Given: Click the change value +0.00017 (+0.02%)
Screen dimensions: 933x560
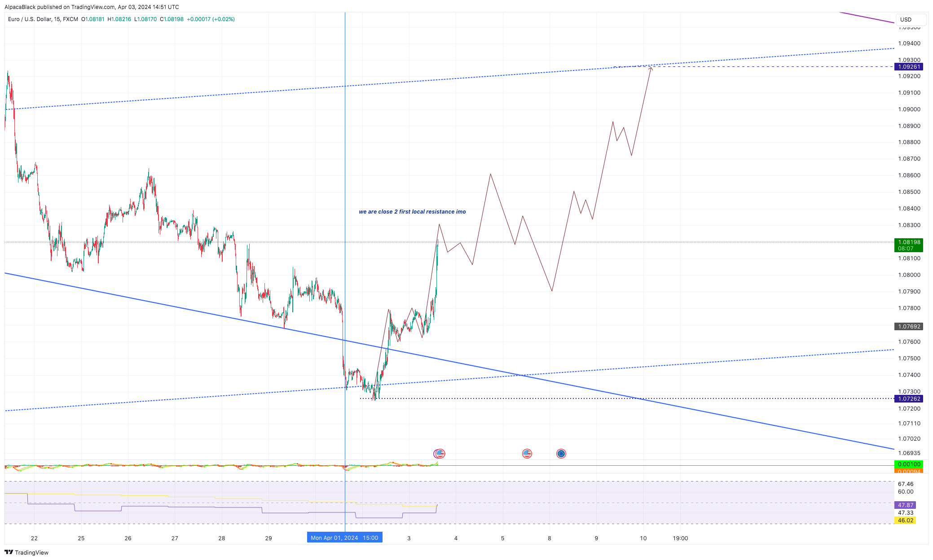Looking at the screenshot, I should pos(211,19).
